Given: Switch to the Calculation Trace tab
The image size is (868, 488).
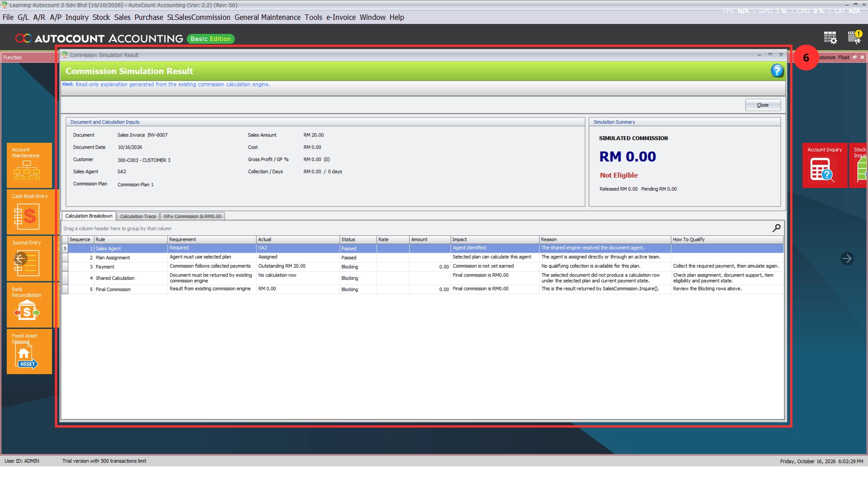Looking at the screenshot, I should pyautogui.click(x=138, y=216).
